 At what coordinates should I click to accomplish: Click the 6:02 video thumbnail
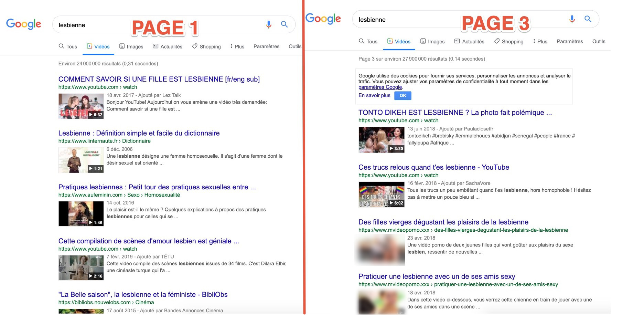click(382, 195)
